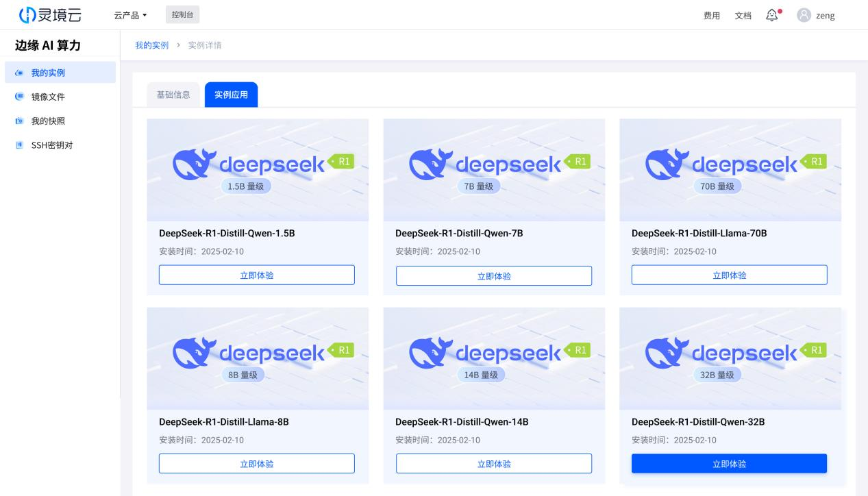
Task: Click 立即体验 for DeepSeek-R1-Distill-Qwen-32B
Action: pos(730,463)
